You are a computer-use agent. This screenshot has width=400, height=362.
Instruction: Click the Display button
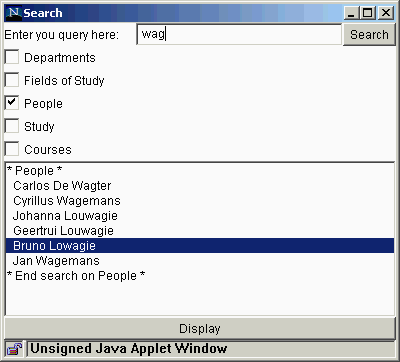(x=200, y=329)
